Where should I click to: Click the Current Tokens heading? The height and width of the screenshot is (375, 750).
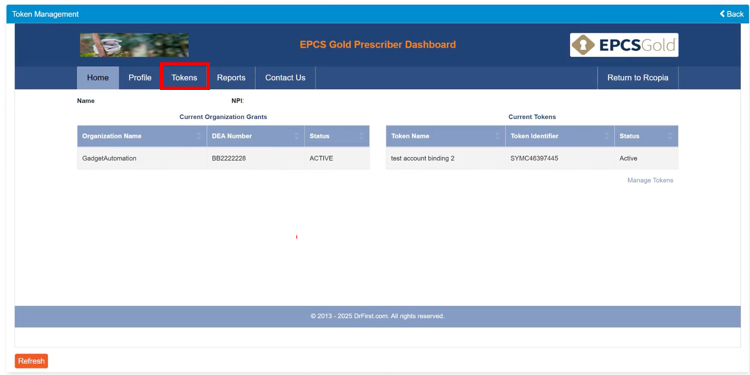point(532,117)
